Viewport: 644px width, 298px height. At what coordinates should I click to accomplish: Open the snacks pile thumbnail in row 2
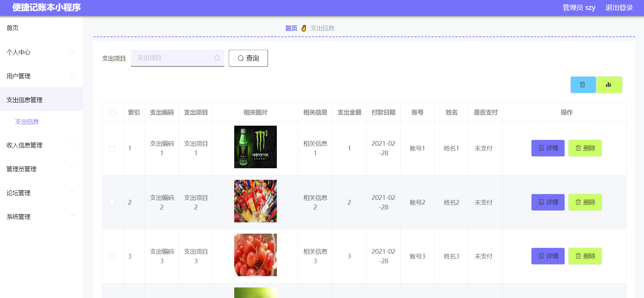(x=255, y=201)
